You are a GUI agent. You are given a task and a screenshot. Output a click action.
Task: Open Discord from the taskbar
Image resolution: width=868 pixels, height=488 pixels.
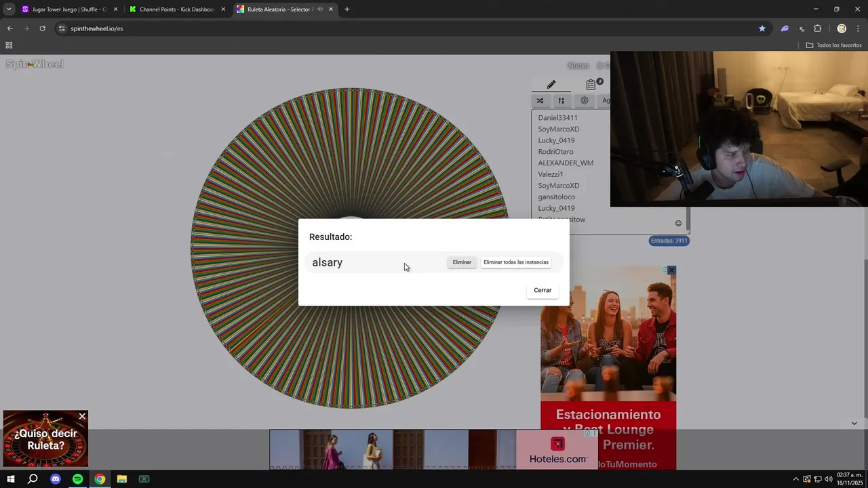(56, 479)
